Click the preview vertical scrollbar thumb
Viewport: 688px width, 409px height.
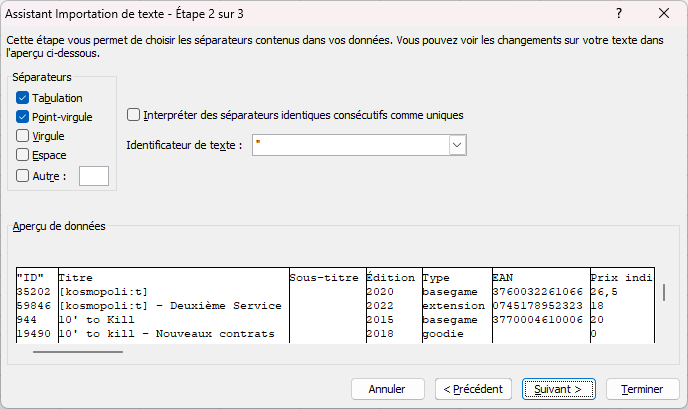tap(663, 292)
